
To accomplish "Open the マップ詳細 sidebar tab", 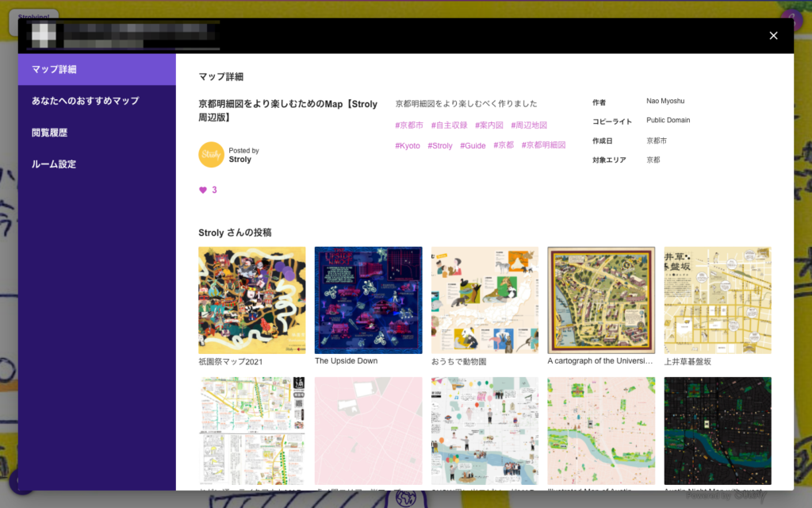I will tap(97, 69).
